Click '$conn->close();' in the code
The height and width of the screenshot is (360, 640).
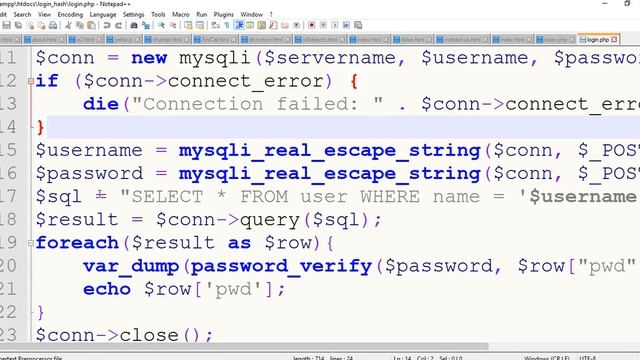(124, 336)
